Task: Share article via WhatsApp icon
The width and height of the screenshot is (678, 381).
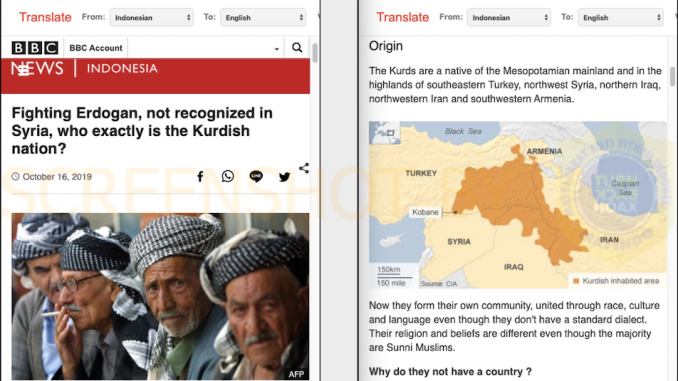Action: (228, 176)
